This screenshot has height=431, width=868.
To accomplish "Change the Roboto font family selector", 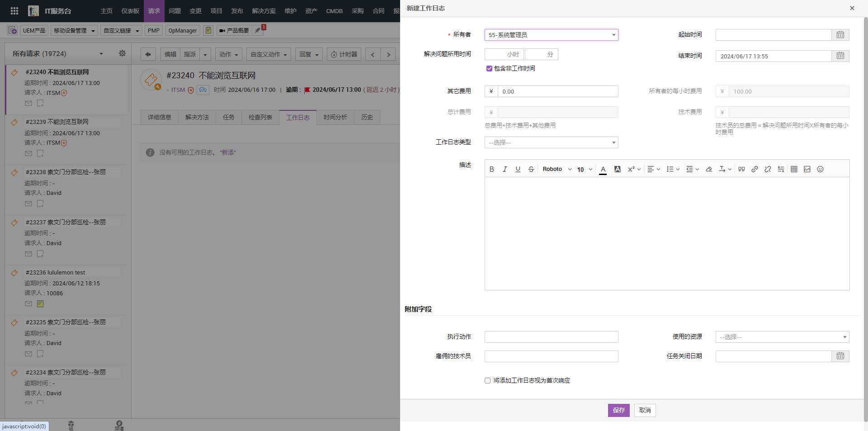I will (x=557, y=169).
